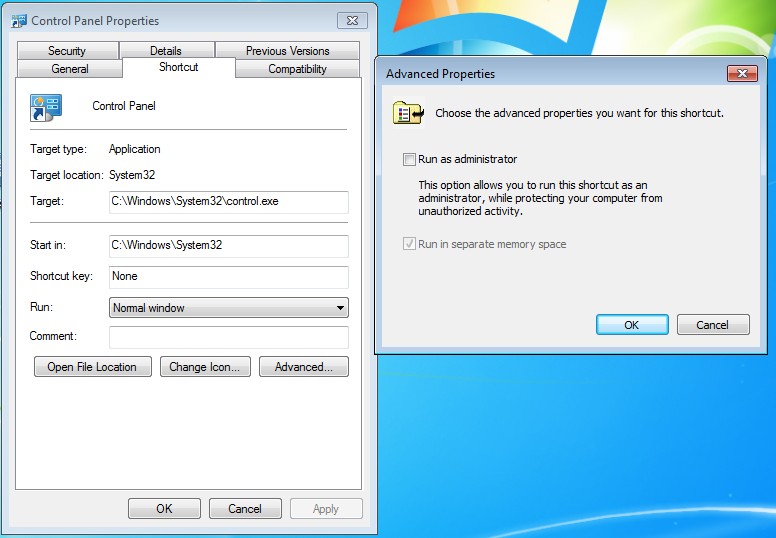Cancel the Advanced Properties dialog

point(713,325)
